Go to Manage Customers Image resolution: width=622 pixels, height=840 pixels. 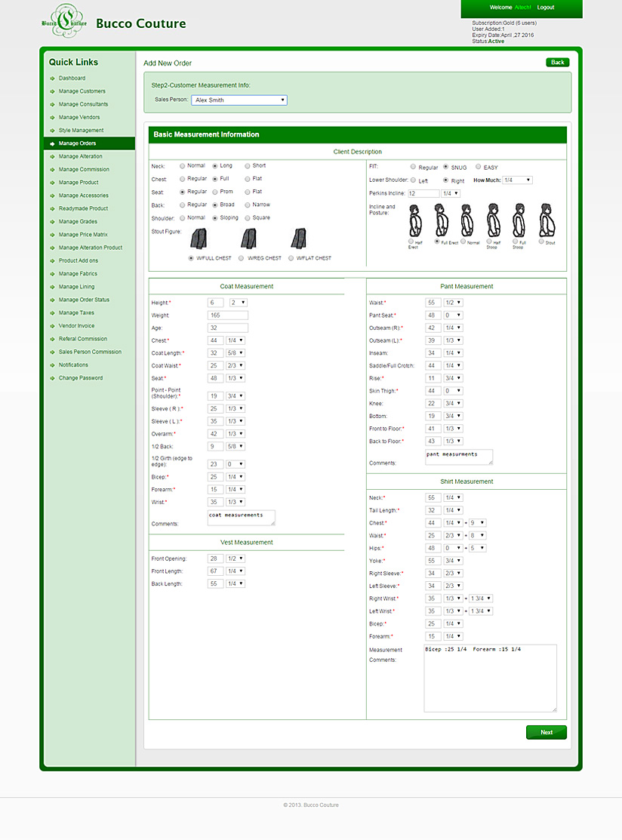(x=82, y=91)
